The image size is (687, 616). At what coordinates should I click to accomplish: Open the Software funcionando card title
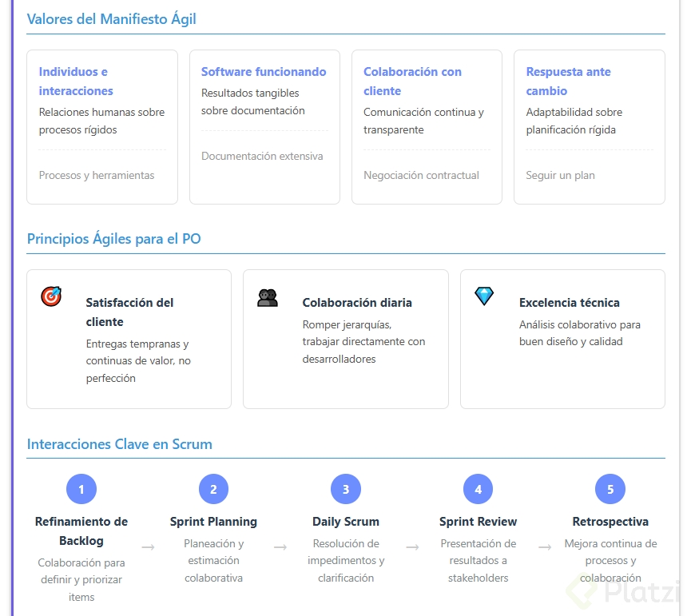click(264, 72)
